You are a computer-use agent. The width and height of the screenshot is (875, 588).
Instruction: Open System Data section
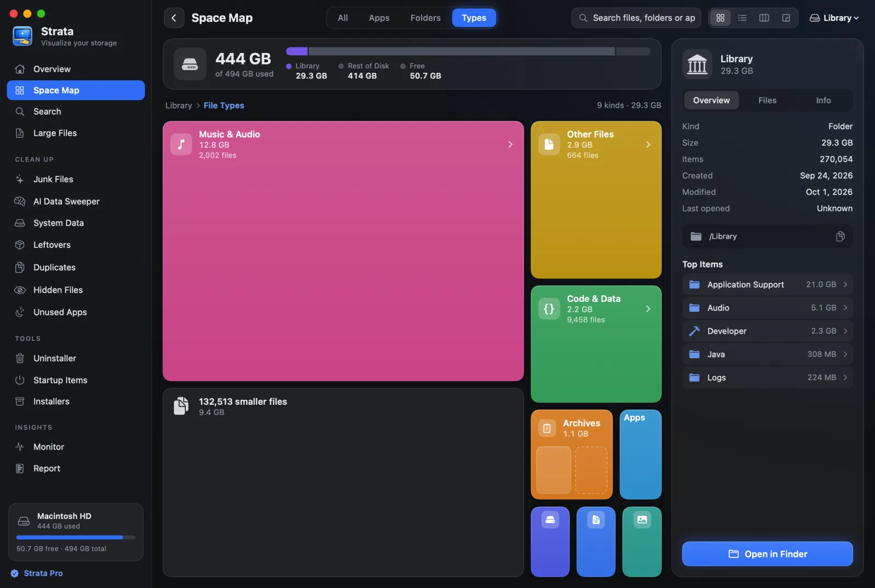[x=75, y=223]
